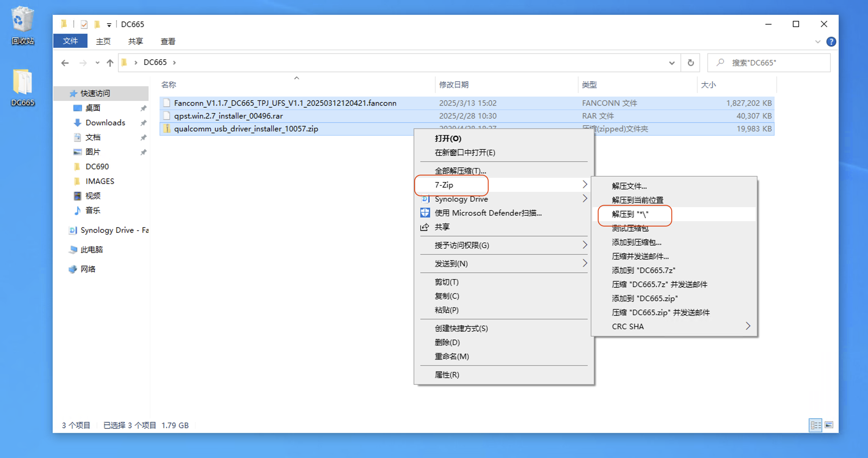Click the search magnifier icon
This screenshot has height=458, width=868.
click(x=720, y=62)
